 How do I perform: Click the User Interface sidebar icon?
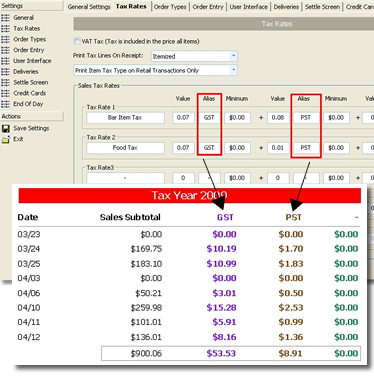tap(5, 61)
